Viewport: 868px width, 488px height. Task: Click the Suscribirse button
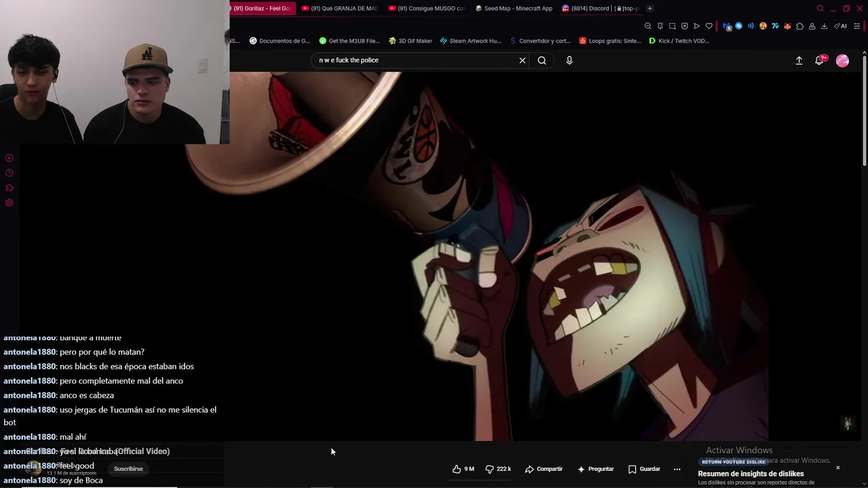coord(128,469)
